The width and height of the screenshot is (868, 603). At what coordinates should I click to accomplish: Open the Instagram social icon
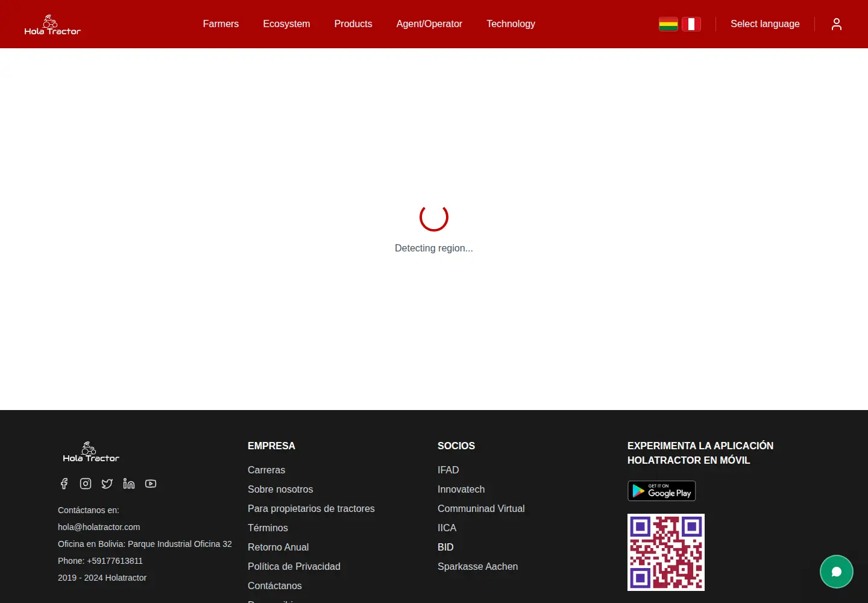pos(86,484)
